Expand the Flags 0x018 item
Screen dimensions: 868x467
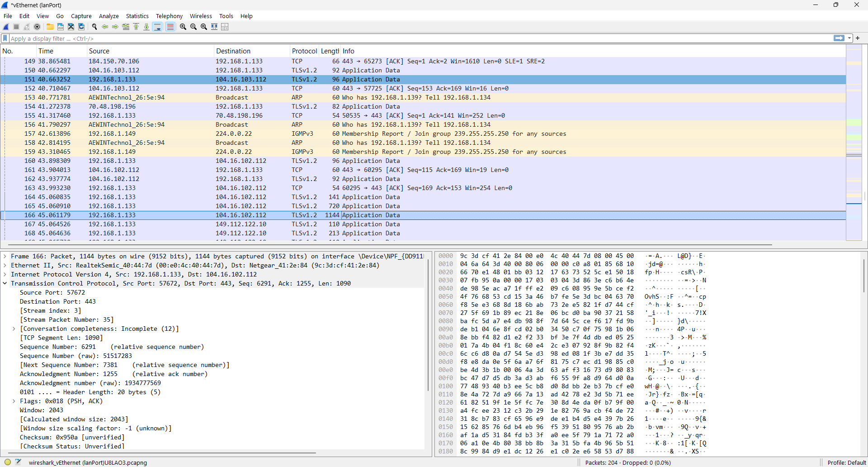pyautogui.click(x=14, y=401)
